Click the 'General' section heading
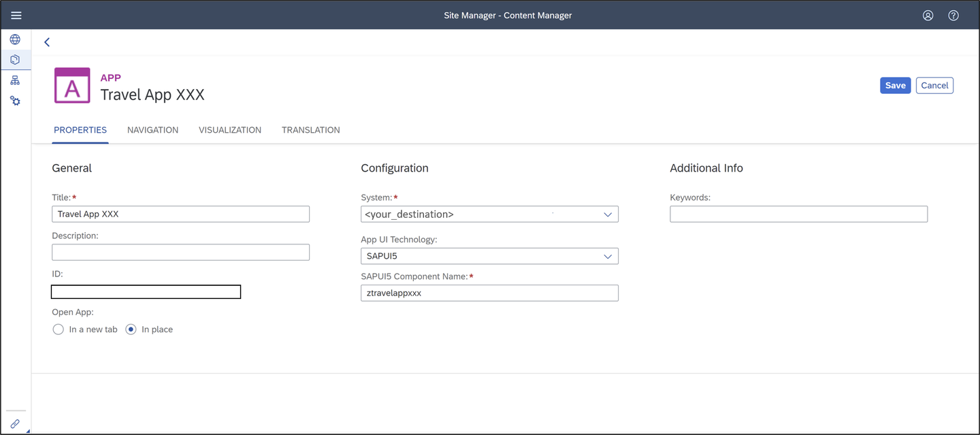Screen dimensions: 980x435 (x=71, y=168)
